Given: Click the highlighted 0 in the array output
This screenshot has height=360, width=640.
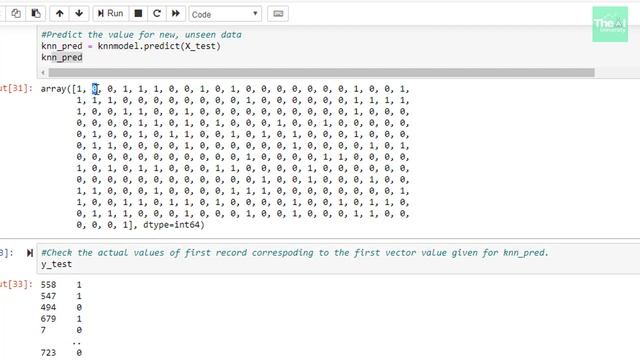Looking at the screenshot, I should click(x=95, y=89).
